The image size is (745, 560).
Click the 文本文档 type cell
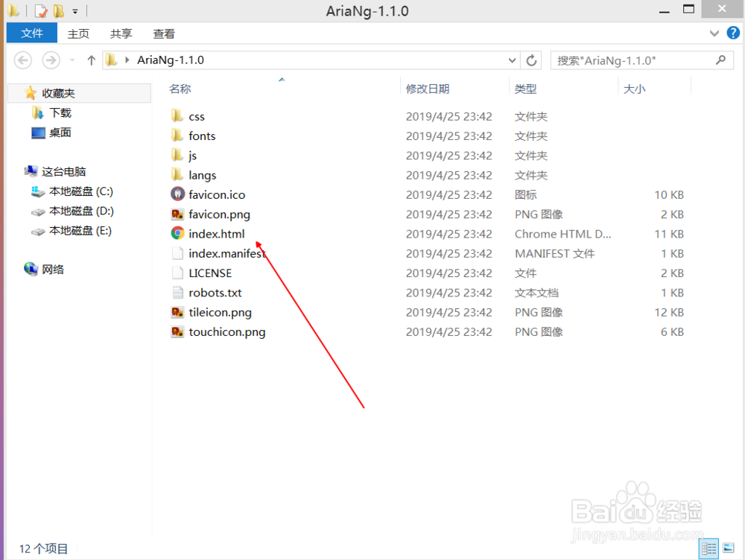(537, 293)
